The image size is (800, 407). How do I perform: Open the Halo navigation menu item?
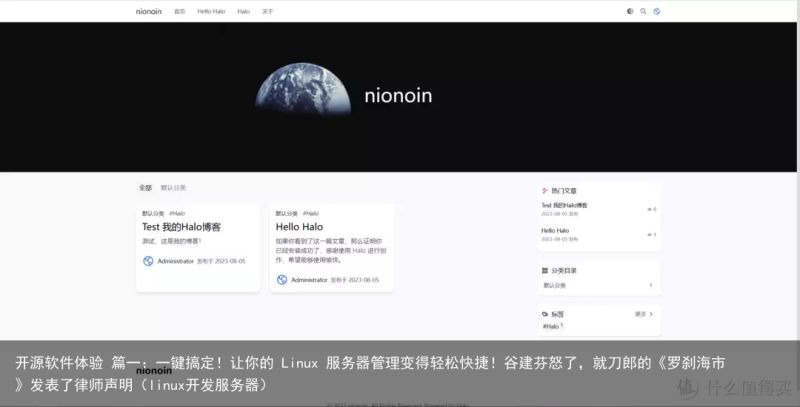(x=244, y=11)
